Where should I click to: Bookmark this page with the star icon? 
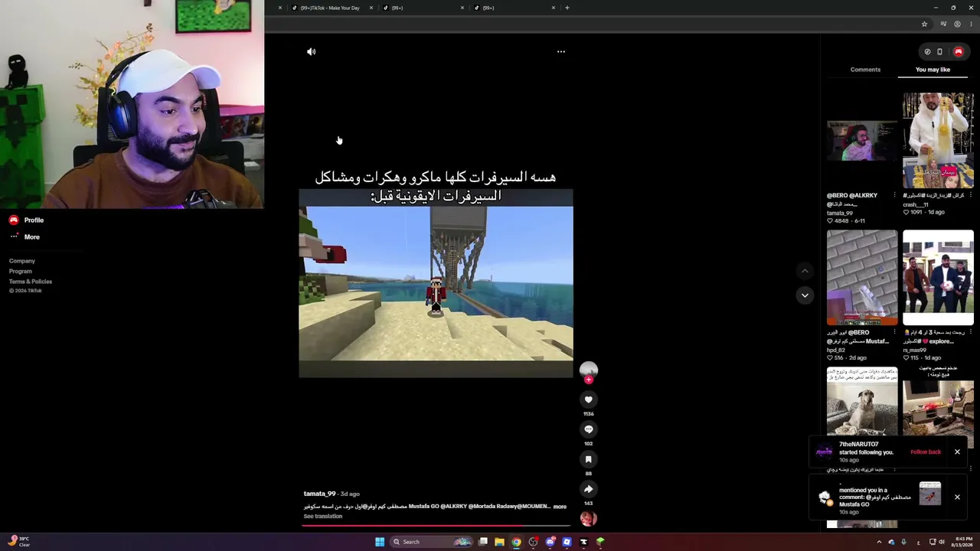click(924, 24)
